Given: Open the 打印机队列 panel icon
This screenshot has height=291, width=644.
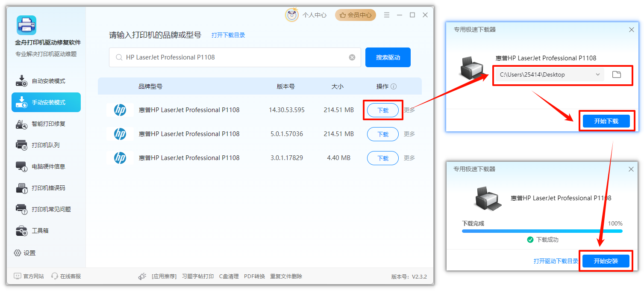Looking at the screenshot, I should (x=21, y=145).
